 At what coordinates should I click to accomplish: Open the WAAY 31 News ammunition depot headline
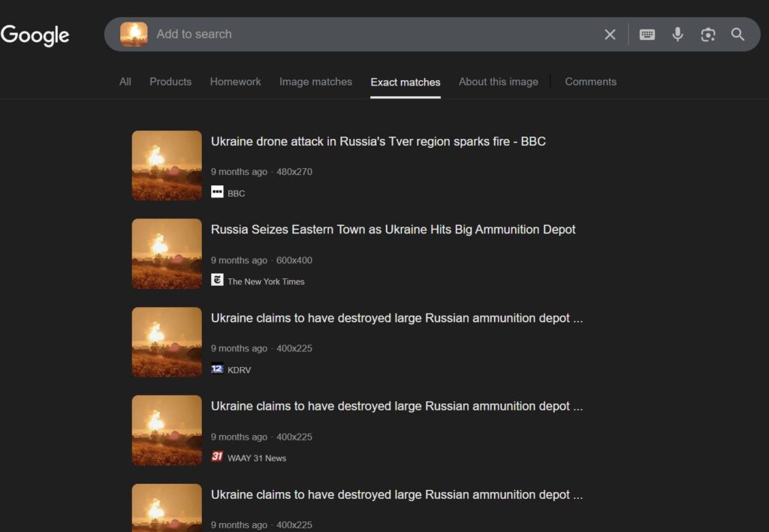[x=397, y=406]
